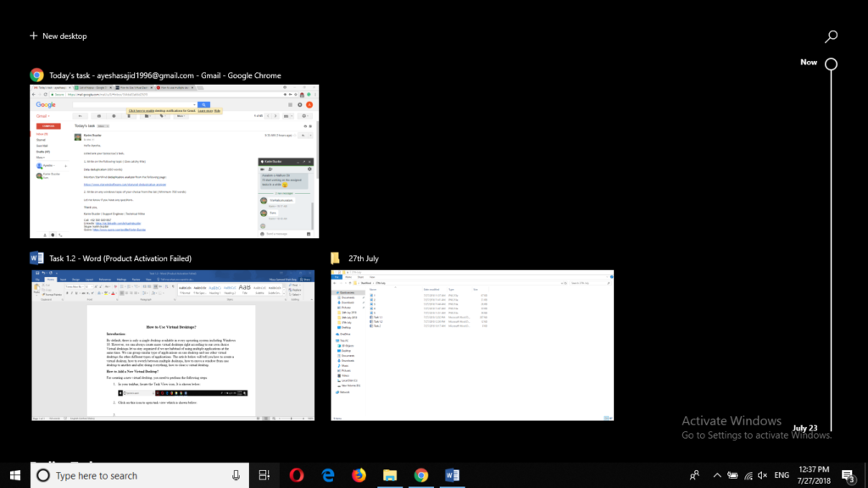Unmute sound via the speaker icon

click(765, 474)
